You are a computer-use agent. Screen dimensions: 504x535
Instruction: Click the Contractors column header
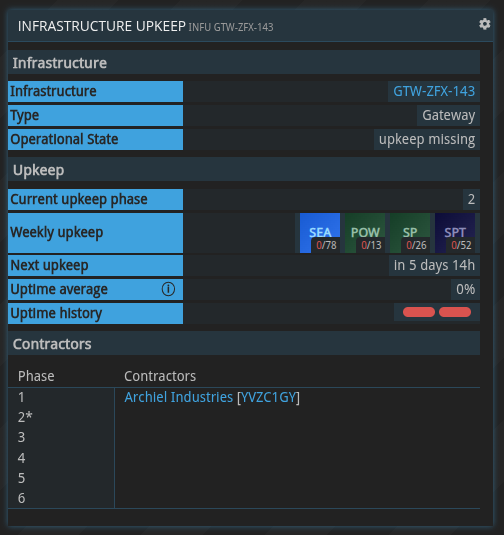pos(160,376)
